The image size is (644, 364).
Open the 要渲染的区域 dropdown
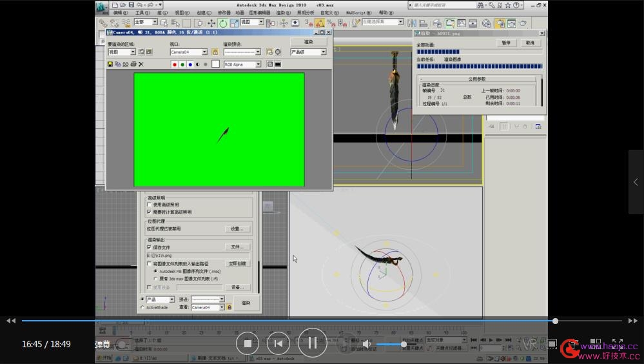tap(122, 52)
